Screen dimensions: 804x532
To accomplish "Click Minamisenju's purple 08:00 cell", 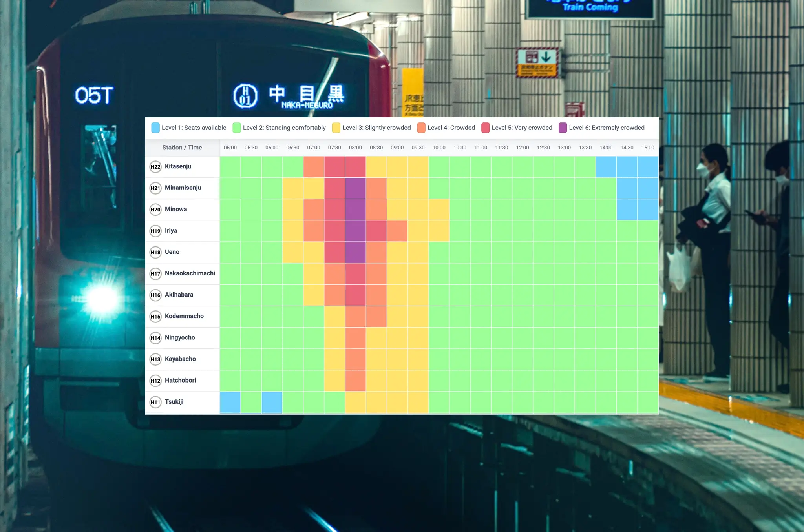I will [355, 188].
